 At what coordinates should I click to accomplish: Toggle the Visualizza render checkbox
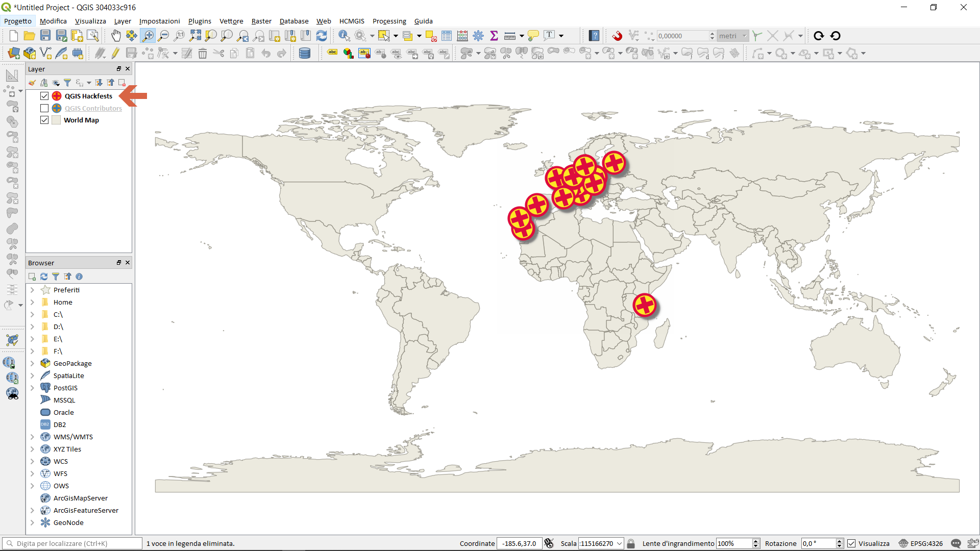point(851,543)
